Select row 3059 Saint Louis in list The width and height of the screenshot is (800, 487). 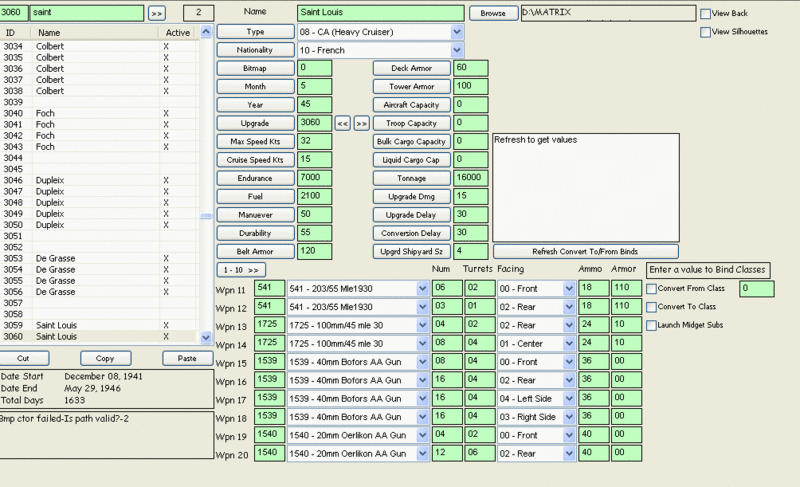click(99, 325)
